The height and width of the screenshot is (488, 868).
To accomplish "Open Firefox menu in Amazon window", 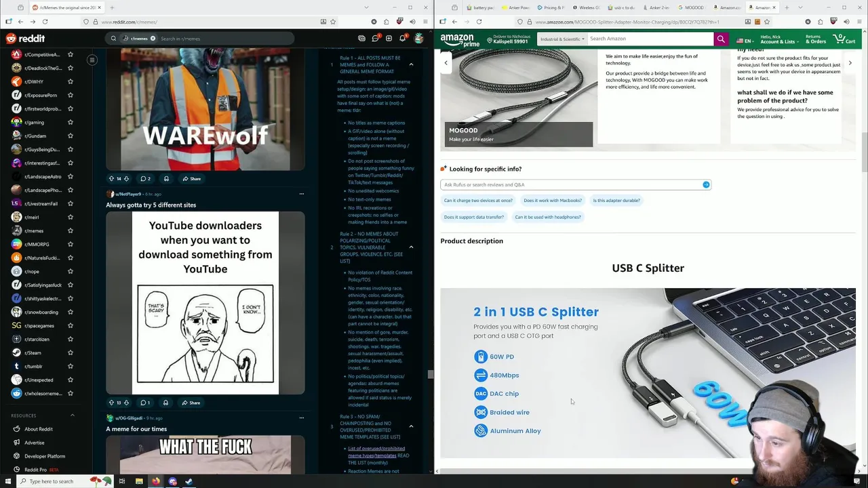I will click(859, 22).
